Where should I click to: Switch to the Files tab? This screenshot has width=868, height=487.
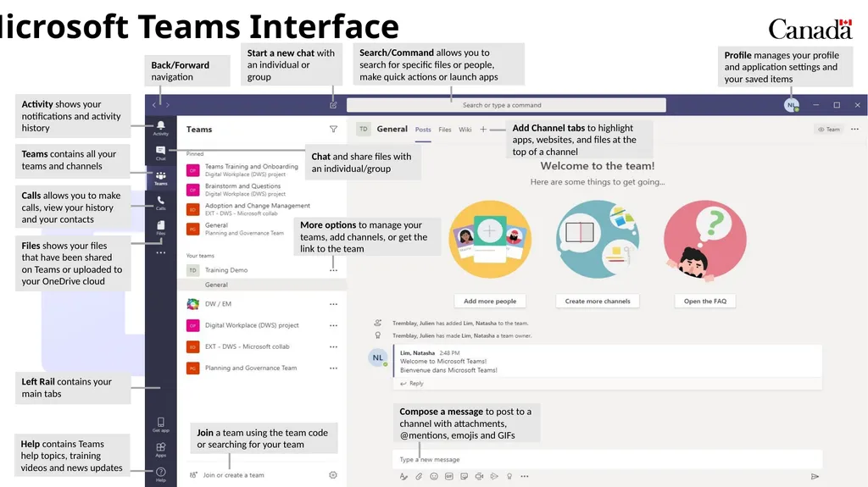[445, 130]
